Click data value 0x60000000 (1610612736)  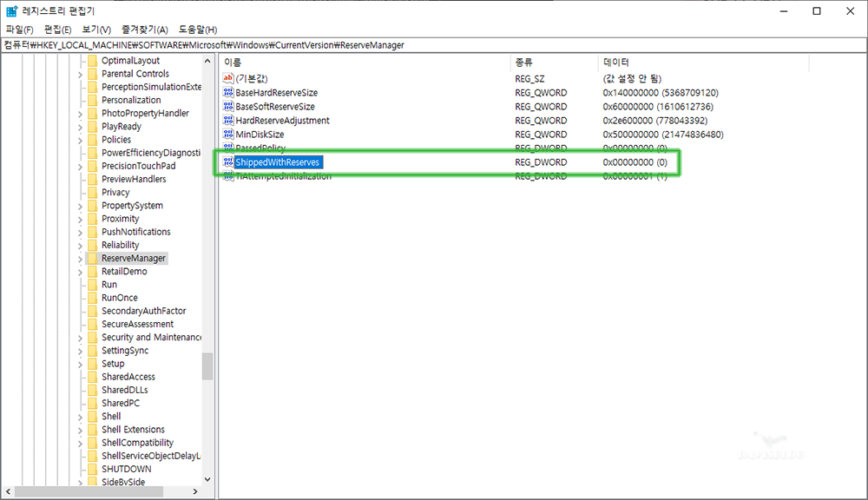tap(658, 106)
